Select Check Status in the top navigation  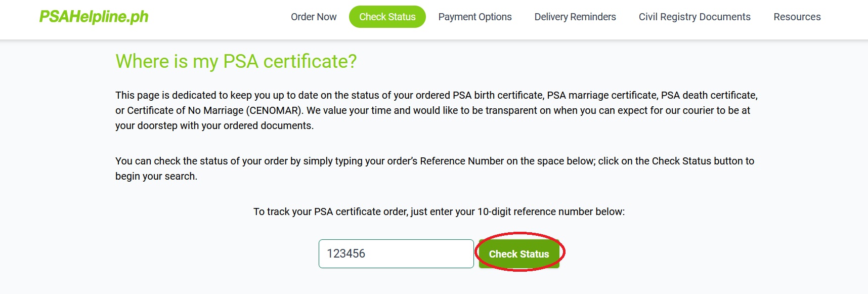(x=387, y=17)
